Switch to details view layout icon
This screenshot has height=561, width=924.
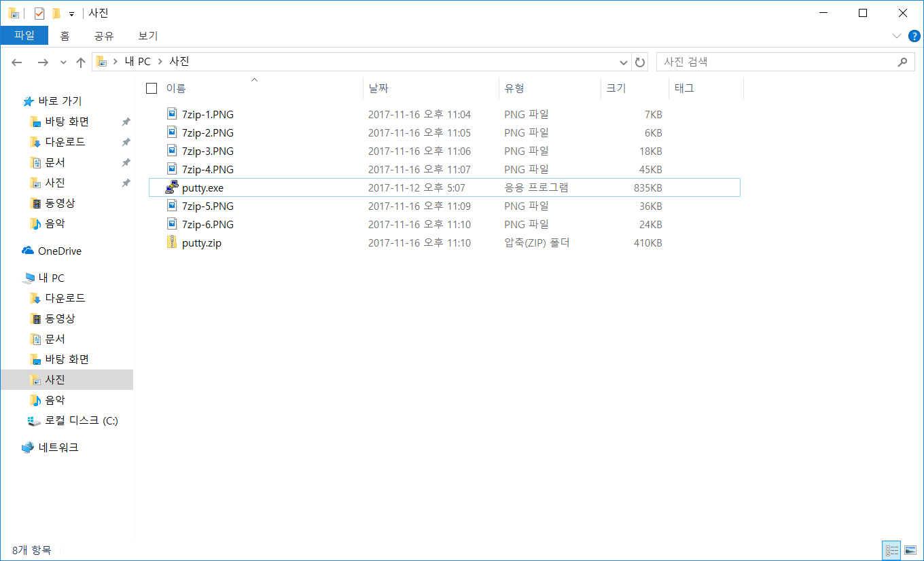click(x=892, y=550)
